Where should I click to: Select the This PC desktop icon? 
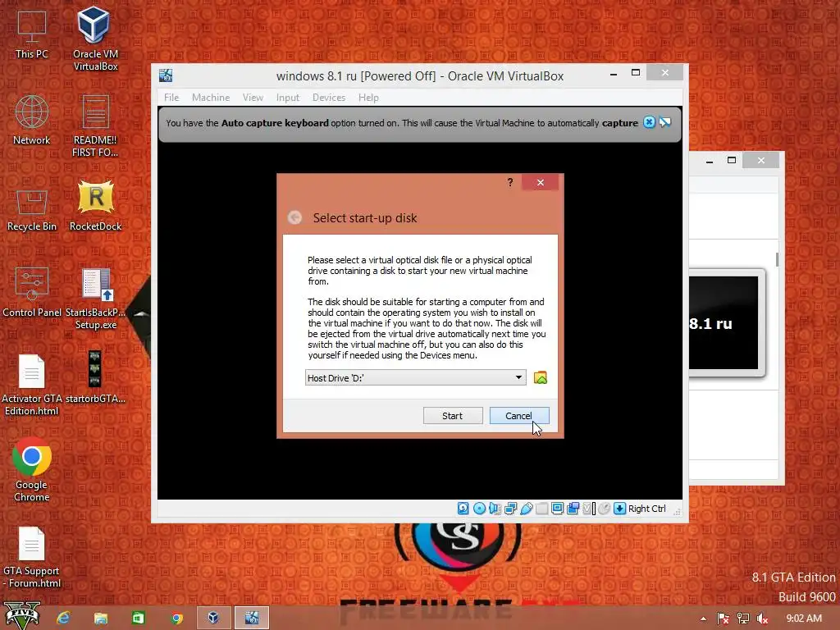tap(32, 34)
